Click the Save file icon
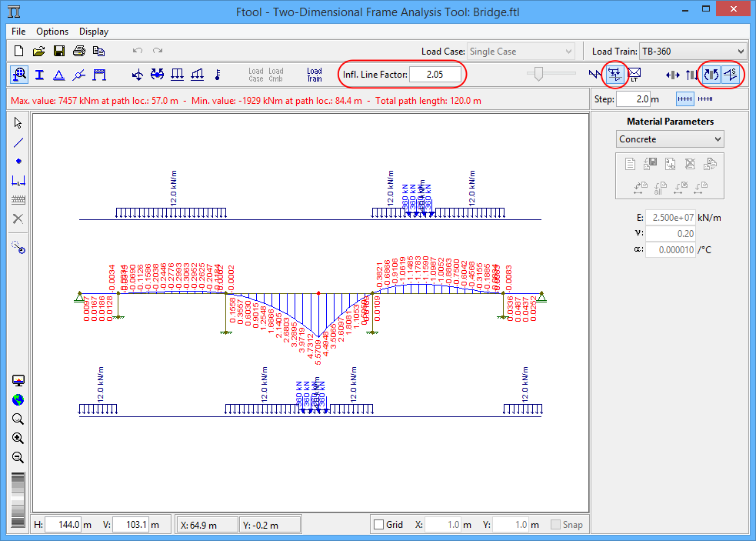This screenshot has width=756, height=541. tap(58, 52)
